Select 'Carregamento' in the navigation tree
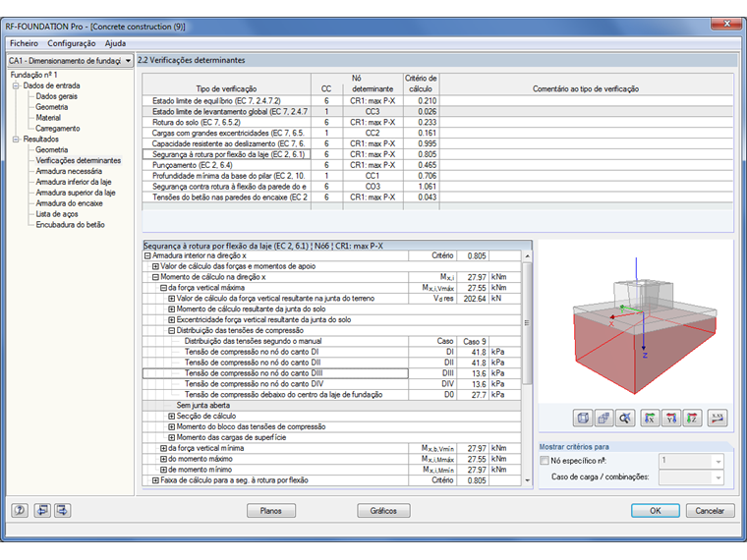 click(58, 129)
